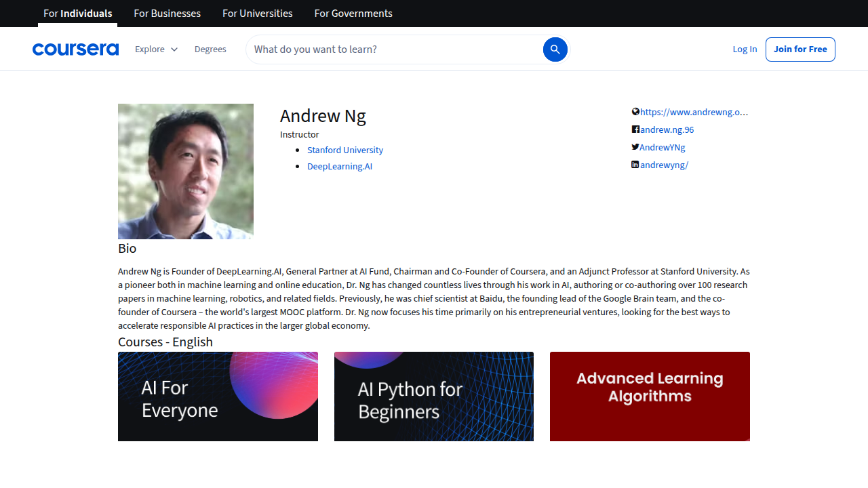Viewport: 868px width, 488px height.
Task: Open the AndrewYNg Twitter link
Action: click(x=663, y=147)
